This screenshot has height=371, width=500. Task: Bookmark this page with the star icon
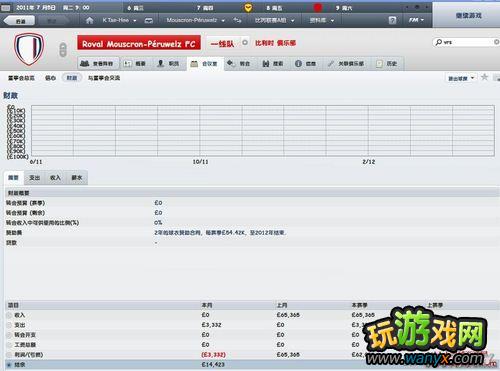(x=484, y=77)
